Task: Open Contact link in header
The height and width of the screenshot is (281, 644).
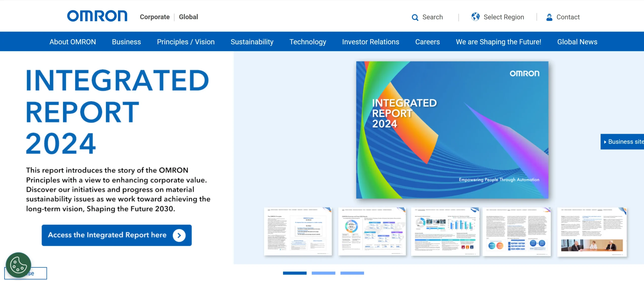Action: (568, 17)
